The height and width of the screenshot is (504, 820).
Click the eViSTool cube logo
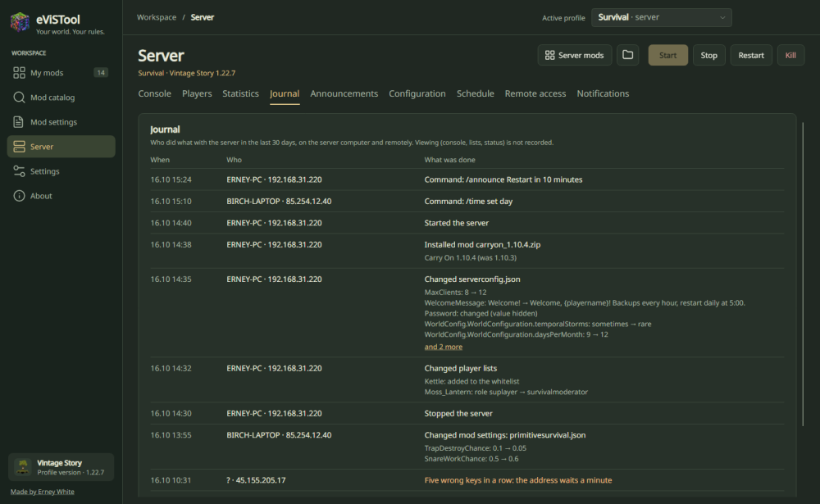click(x=20, y=22)
